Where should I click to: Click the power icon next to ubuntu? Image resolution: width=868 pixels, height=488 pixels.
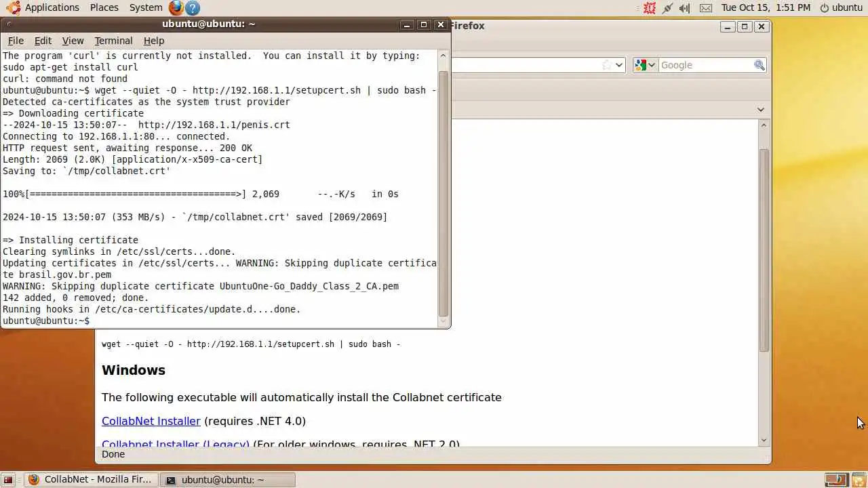pos(825,7)
